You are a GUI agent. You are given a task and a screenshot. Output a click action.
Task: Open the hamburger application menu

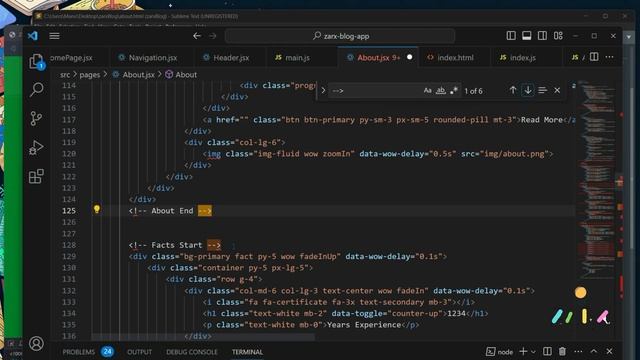click(54, 36)
